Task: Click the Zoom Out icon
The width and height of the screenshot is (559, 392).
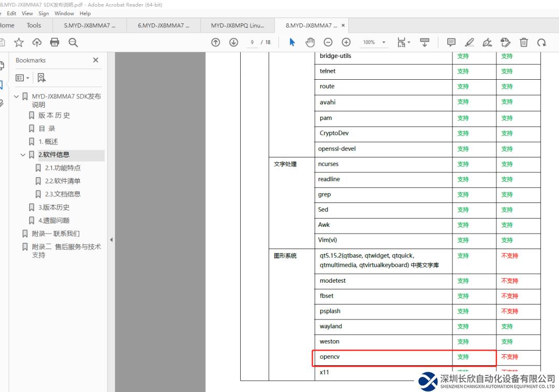Action: 328,42
